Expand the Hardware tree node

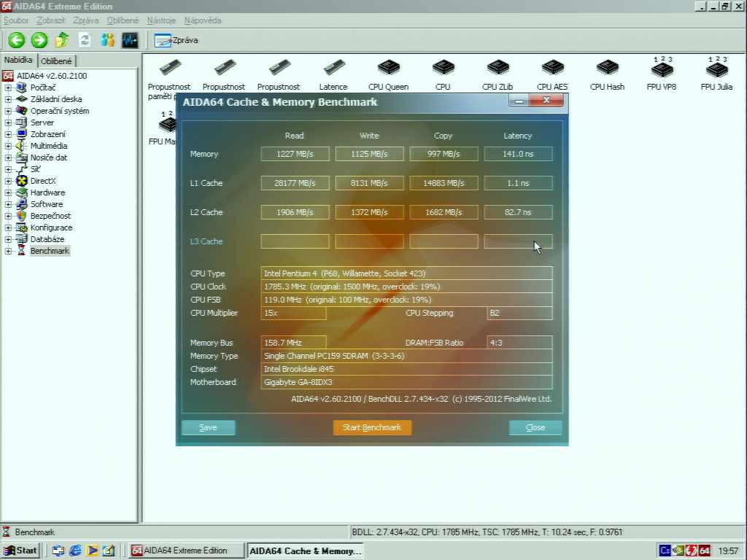coord(8,192)
